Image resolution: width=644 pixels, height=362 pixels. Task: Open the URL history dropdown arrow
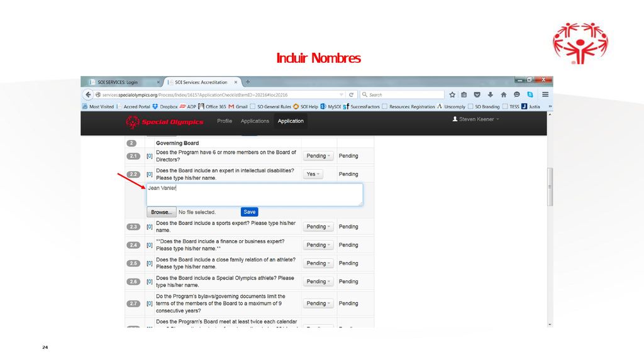[341, 95]
